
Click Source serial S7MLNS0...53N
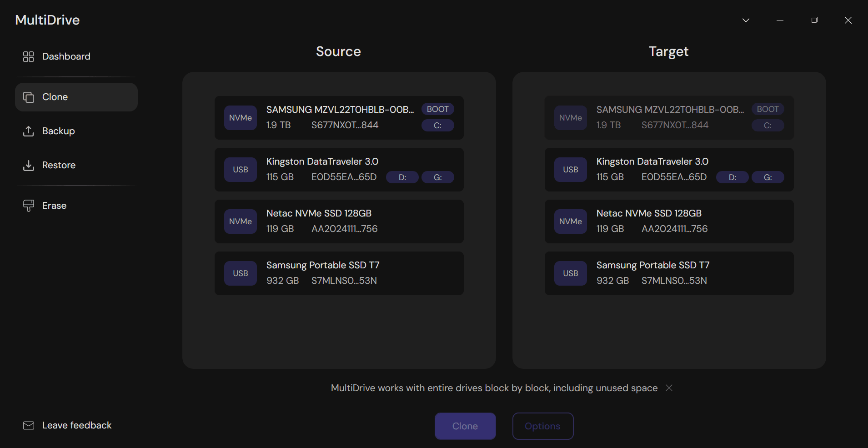point(344,281)
